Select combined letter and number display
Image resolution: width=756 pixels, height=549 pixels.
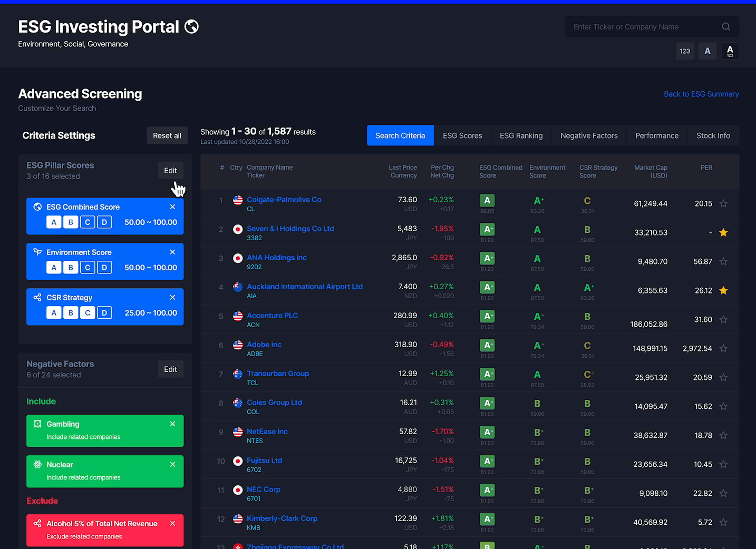click(730, 51)
